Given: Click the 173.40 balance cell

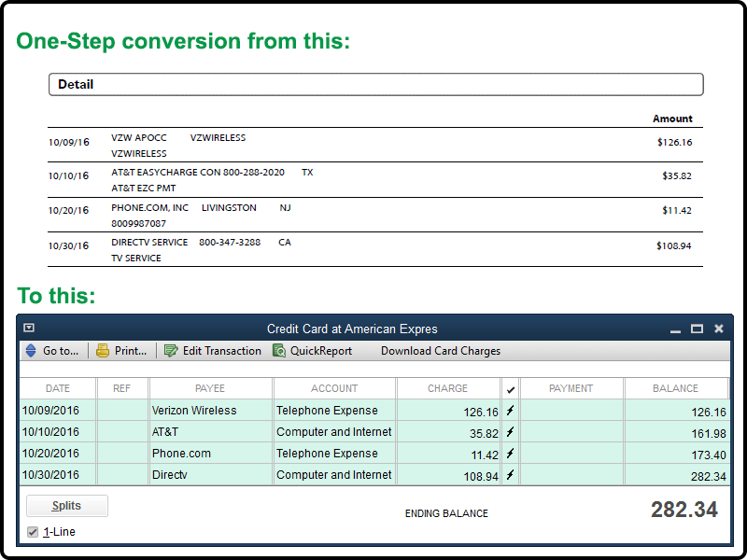Looking at the screenshot, I should 676,454.
